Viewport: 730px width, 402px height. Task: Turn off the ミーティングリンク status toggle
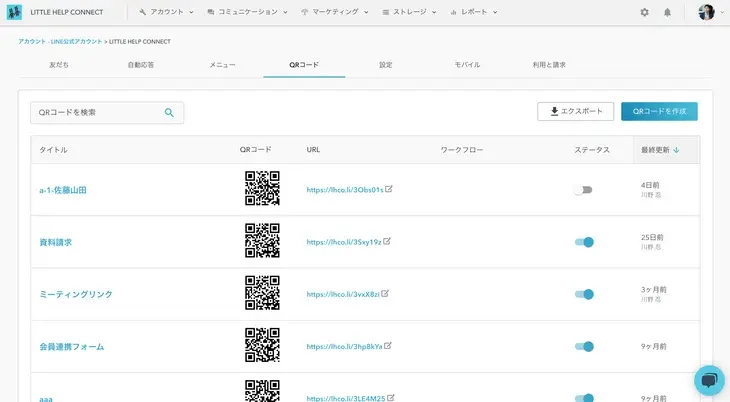pyautogui.click(x=584, y=294)
